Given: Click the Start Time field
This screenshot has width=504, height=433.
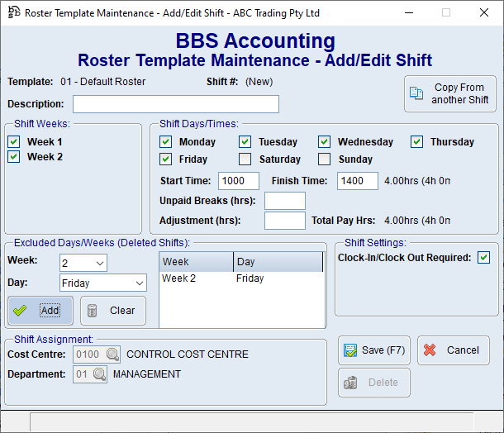Looking at the screenshot, I should pyautogui.click(x=239, y=181).
